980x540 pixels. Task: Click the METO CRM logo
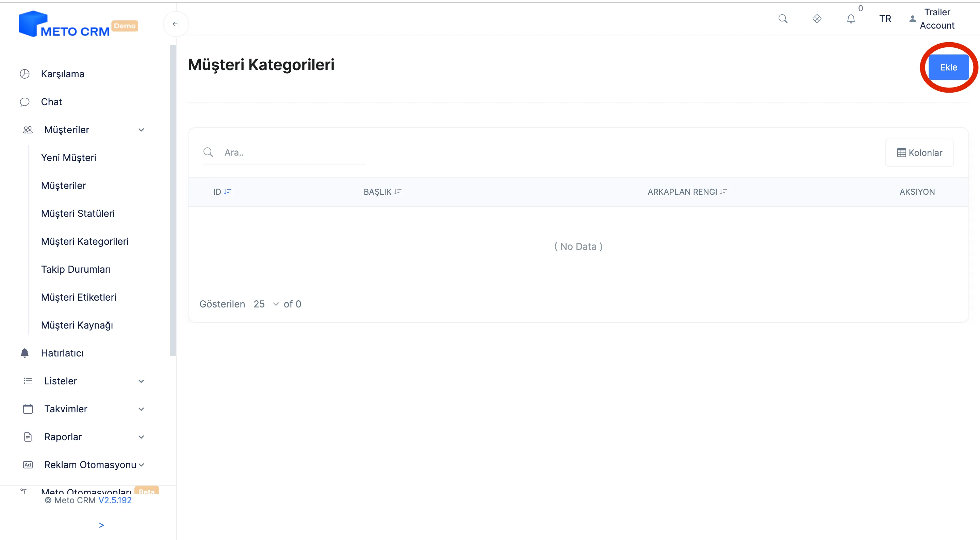[x=64, y=24]
